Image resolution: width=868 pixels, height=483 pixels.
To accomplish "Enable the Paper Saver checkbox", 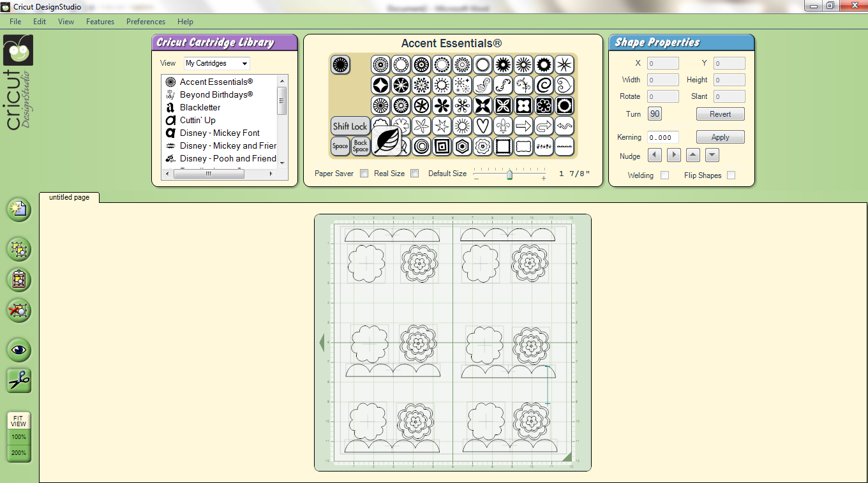I will pos(364,173).
